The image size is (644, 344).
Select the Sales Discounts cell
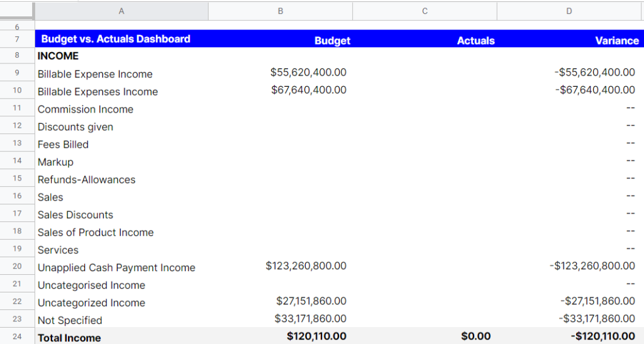point(121,214)
